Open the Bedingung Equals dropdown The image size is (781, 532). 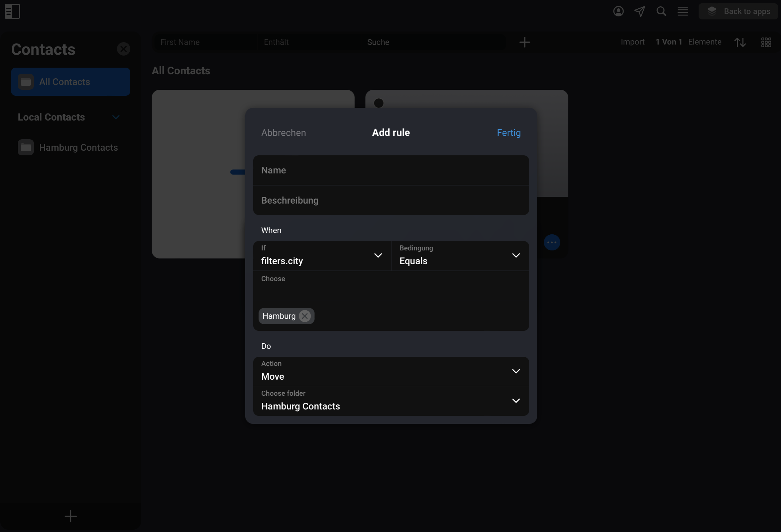(x=460, y=256)
